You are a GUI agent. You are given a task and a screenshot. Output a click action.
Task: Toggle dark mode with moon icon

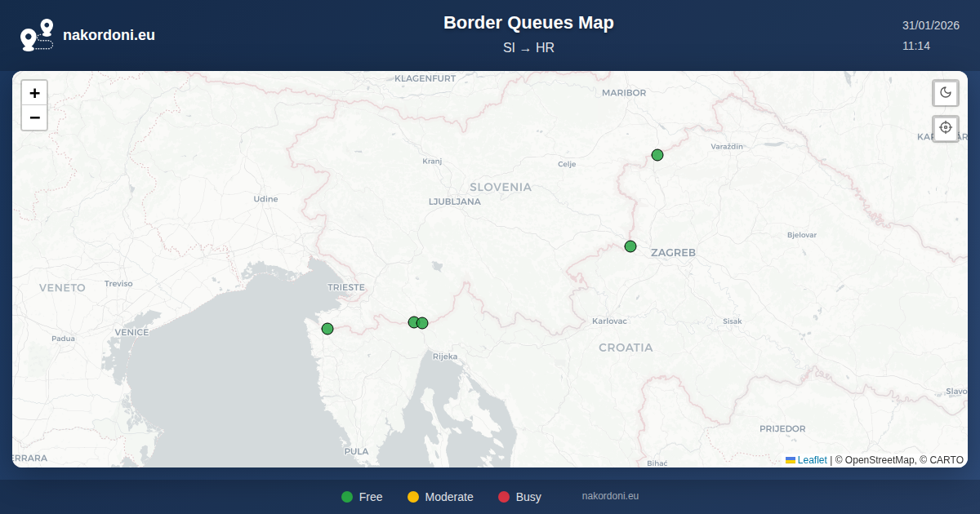tap(946, 93)
